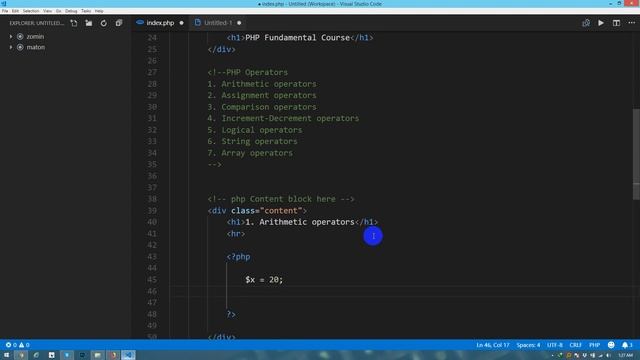Click the '7. Array operators' comment line
The image size is (640, 360).
pyautogui.click(x=250, y=153)
